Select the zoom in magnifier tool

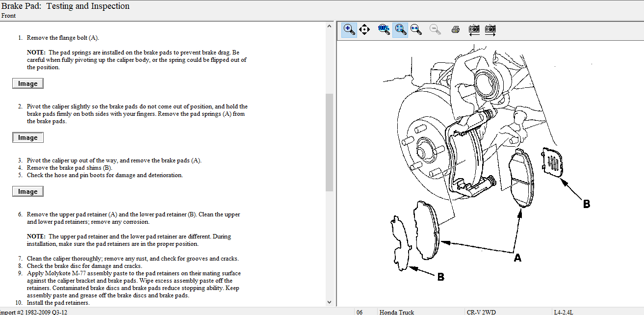(349, 30)
